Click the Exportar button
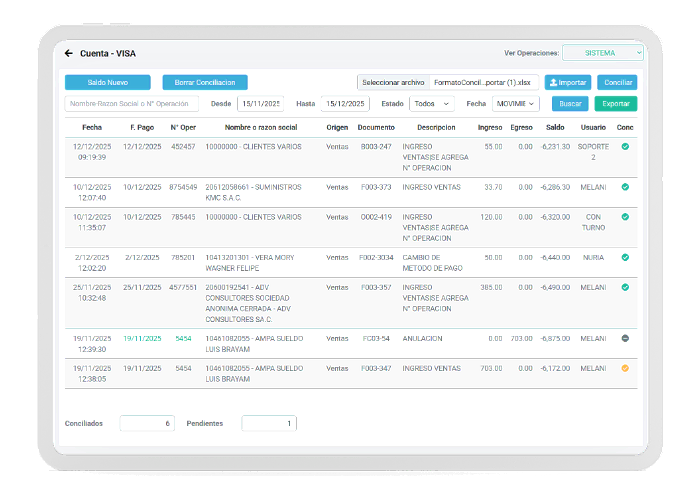This screenshot has width=700, height=500. 616,104
